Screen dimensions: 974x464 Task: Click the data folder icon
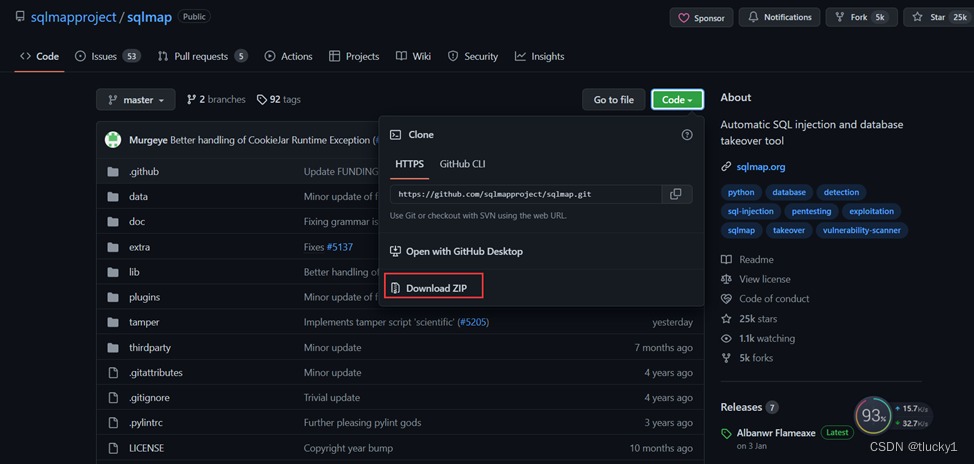coord(112,196)
